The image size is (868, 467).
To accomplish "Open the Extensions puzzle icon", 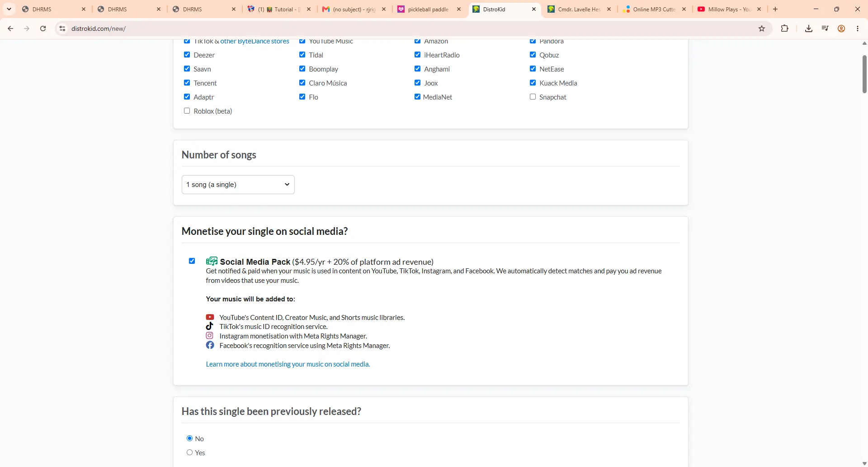I will [785, 29].
